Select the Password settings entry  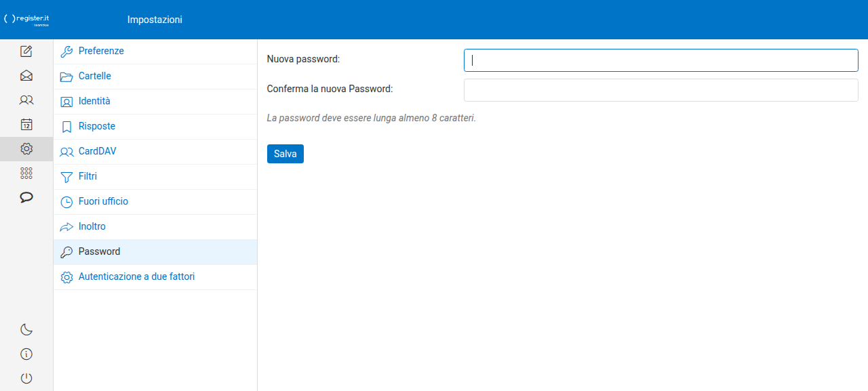155,252
